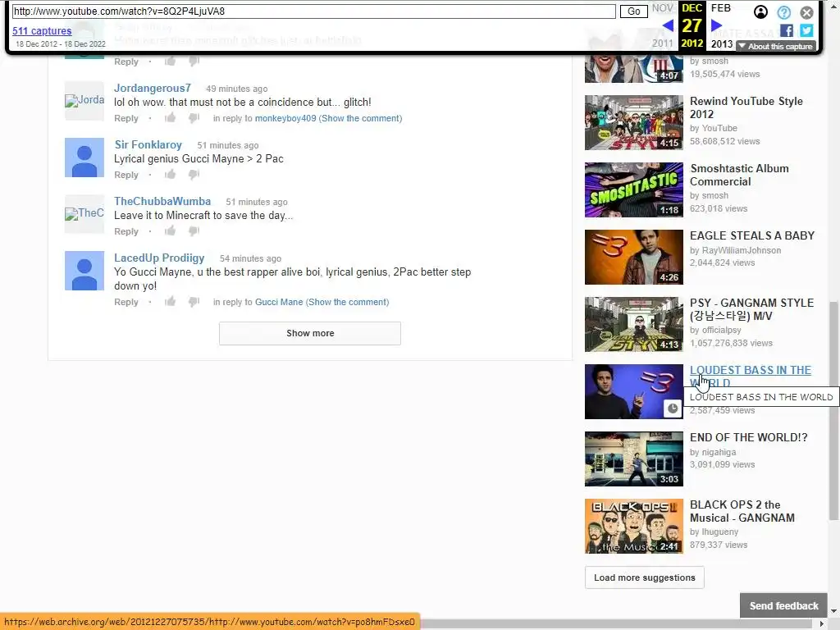Open Wayback Machine user account icon
This screenshot has height=630, width=840.
[760, 11]
